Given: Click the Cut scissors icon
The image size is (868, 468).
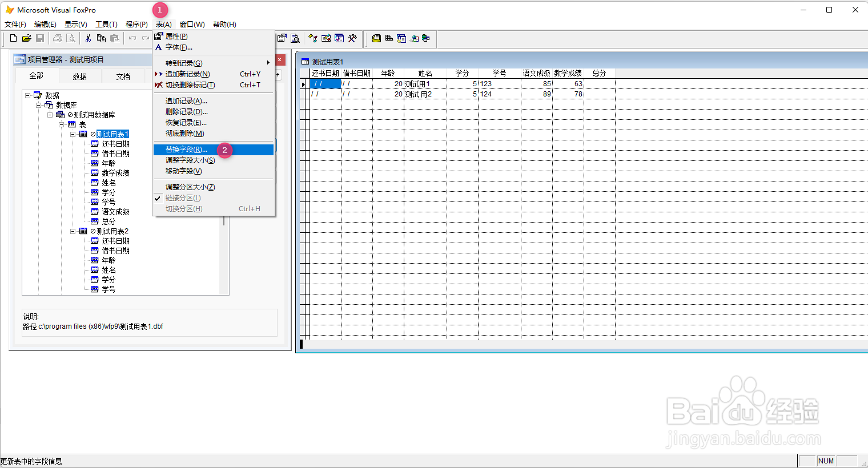Looking at the screenshot, I should pyautogui.click(x=88, y=38).
